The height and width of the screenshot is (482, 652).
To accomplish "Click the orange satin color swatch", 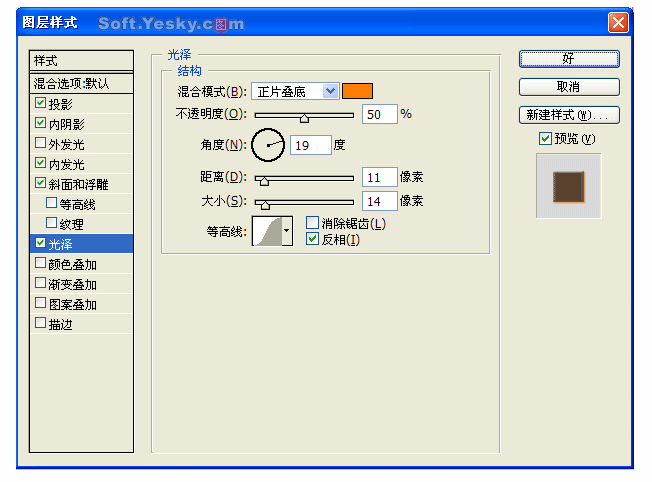I will coord(357,91).
